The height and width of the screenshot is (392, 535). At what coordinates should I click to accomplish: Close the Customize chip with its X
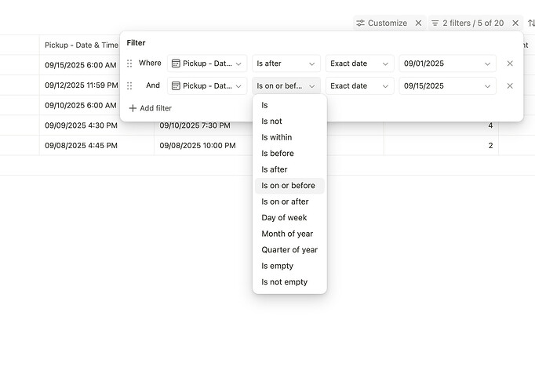418,24
